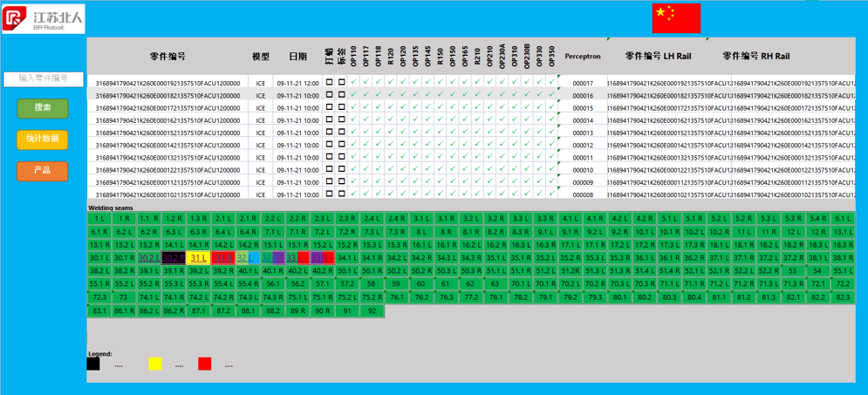
Task: Click the 日期 column header
Action: (297, 57)
